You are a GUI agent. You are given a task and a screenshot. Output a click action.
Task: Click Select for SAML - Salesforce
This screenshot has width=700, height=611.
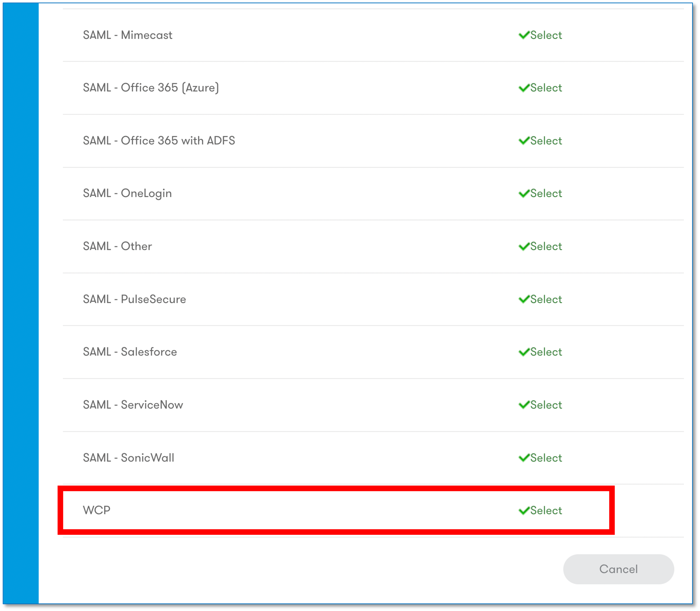540,352
